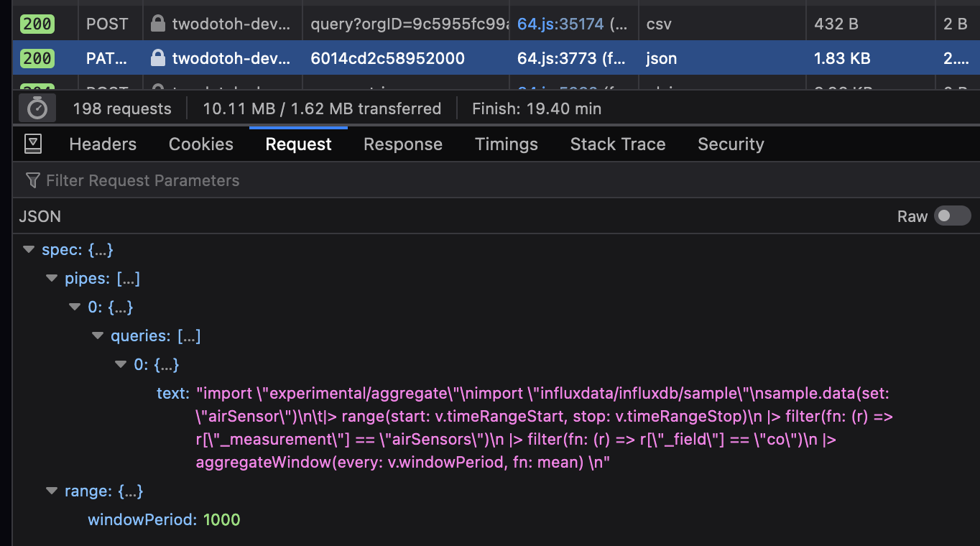
Task: Collapse the pipes array node
Action: (x=52, y=278)
